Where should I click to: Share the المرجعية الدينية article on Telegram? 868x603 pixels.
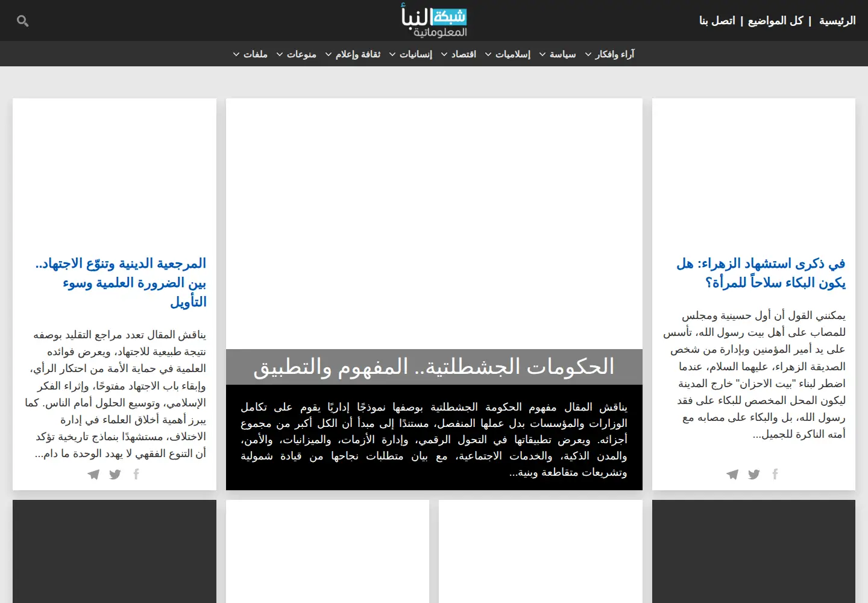[93, 475]
